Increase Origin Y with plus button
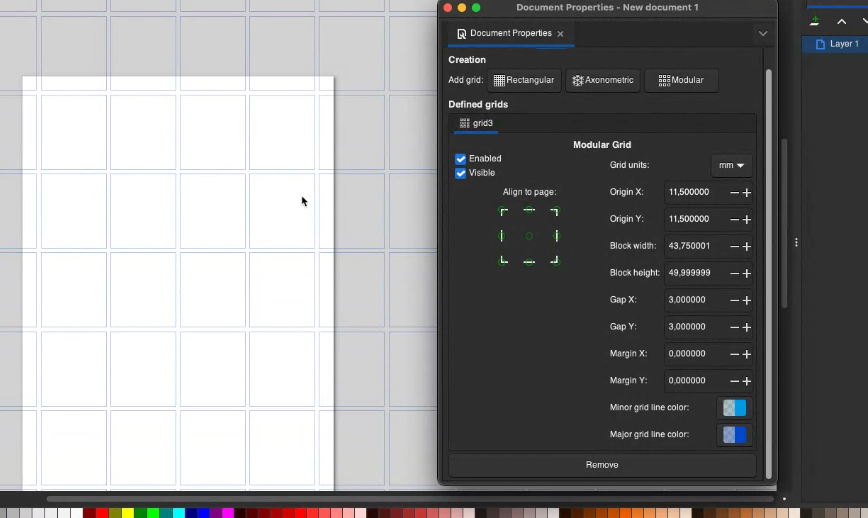This screenshot has height=518, width=868. [x=747, y=220]
